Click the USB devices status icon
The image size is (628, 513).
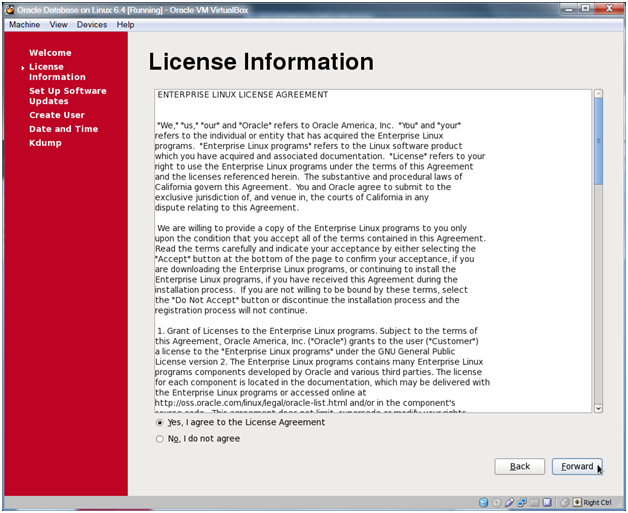[x=509, y=502]
